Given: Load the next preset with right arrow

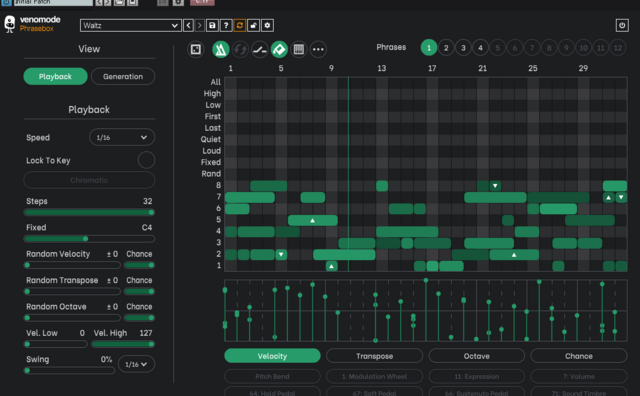Looking at the screenshot, I should [x=199, y=25].
